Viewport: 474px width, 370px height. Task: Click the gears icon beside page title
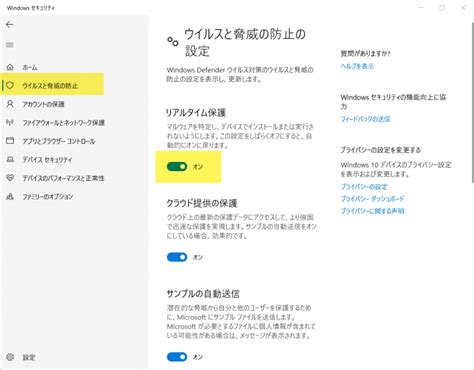[173, 42]
